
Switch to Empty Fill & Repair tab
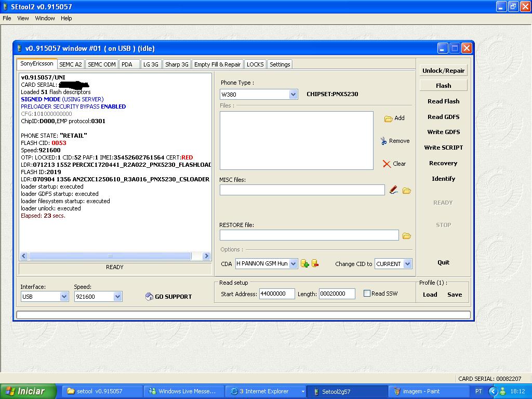click(x=217, y=64)
